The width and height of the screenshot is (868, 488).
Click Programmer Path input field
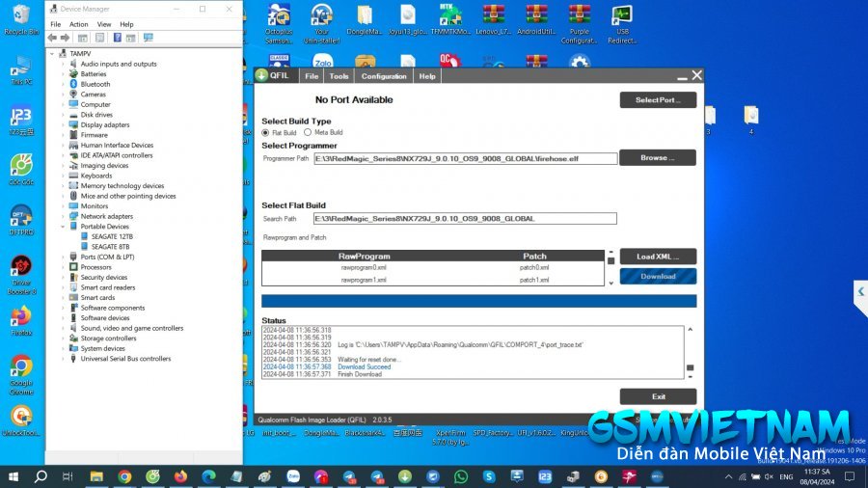coord(465,159)
